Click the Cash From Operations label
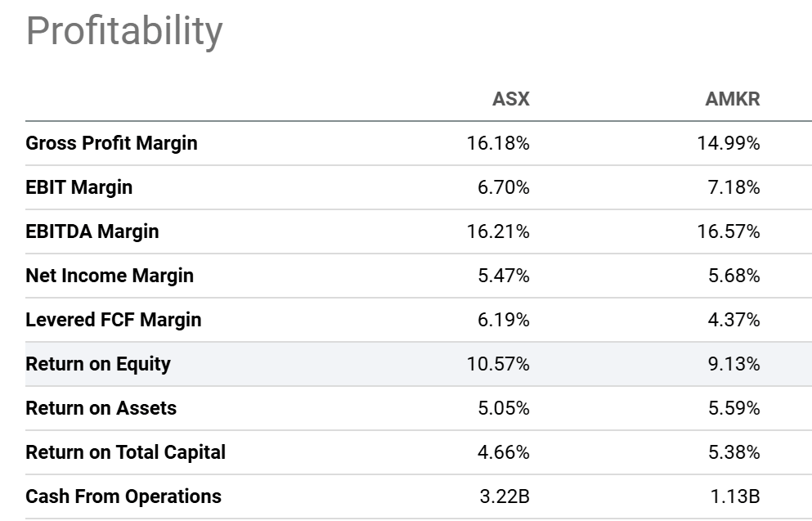This screenshot has width=812, height=521. click(x=123, y=496)
